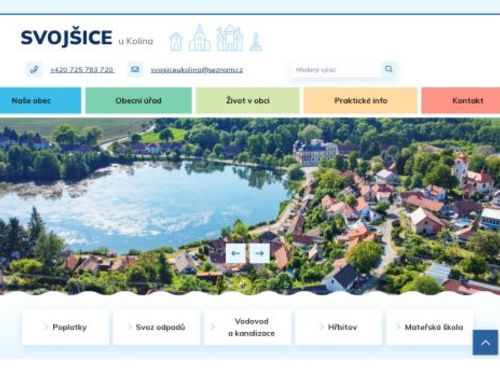Show next slide with right arrow
The height and width of the screenshot is (375, 500).
pyautogui.click(x=260, y=253)
